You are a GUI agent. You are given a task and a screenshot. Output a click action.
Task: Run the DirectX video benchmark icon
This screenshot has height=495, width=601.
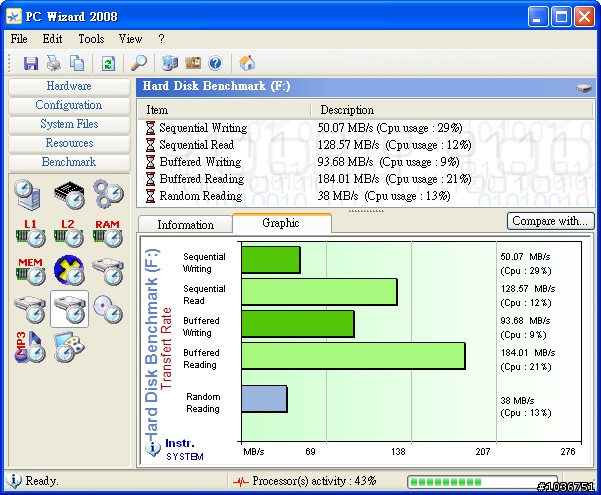click(x=69, y=271)
